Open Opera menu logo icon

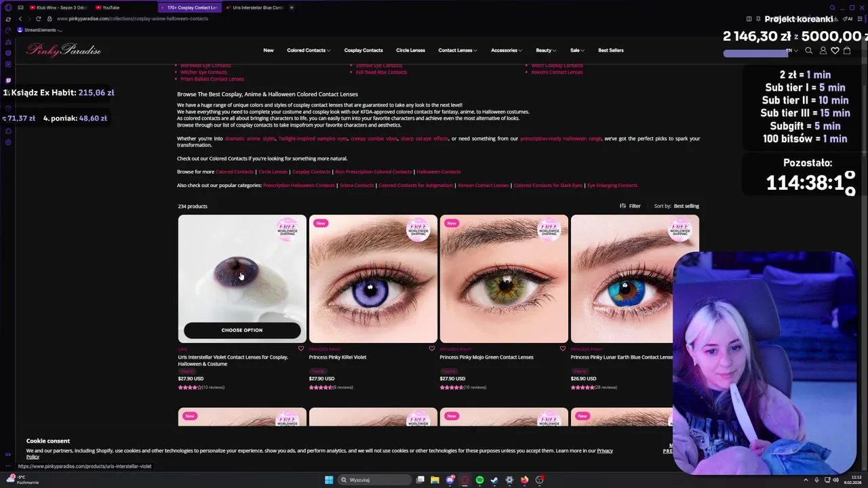click(8, 7)
